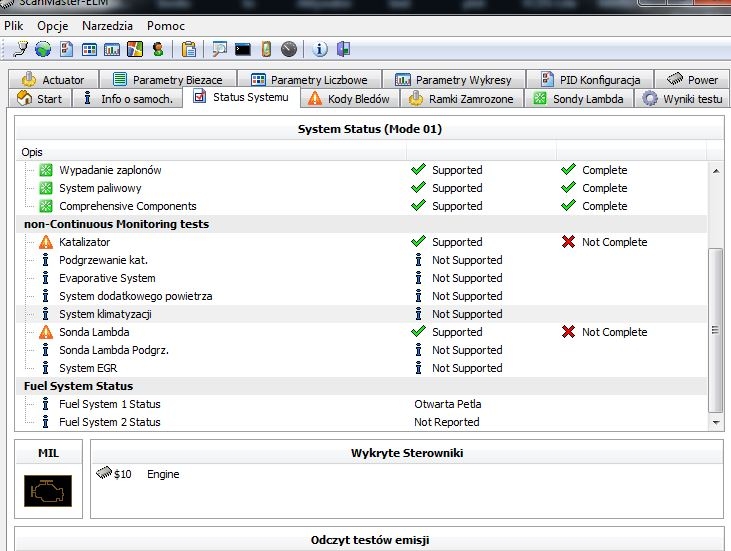Switch to the Parametry Biezace tab
This screenshot has height=551, width=731.
168,79
